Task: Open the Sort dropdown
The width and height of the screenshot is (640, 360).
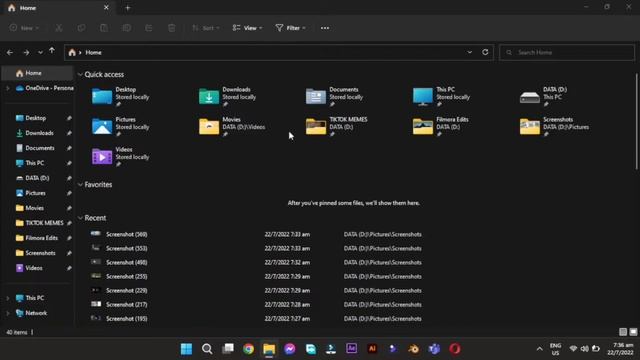Action: coord(206,28)
